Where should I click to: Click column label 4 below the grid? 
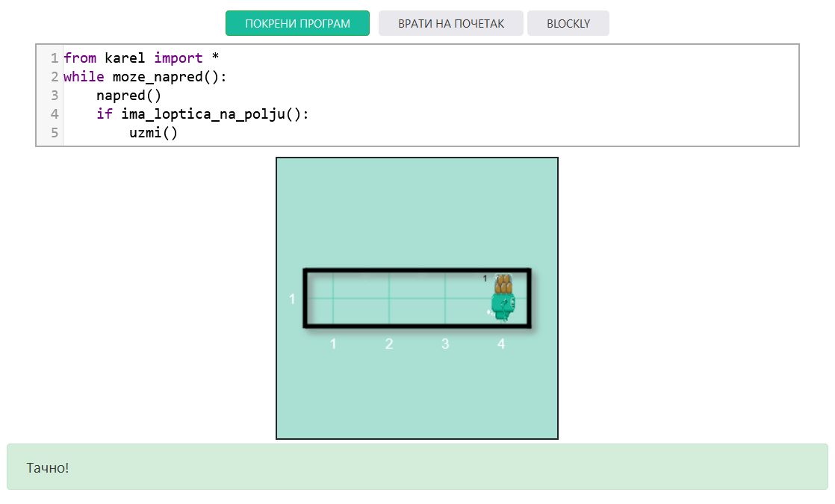501,344
